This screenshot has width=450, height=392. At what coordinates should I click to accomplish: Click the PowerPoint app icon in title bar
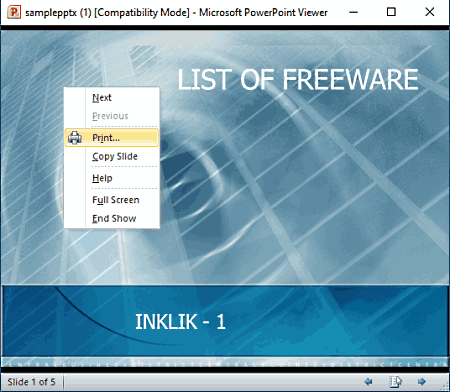pyautogui.click(x=14, y=12)
